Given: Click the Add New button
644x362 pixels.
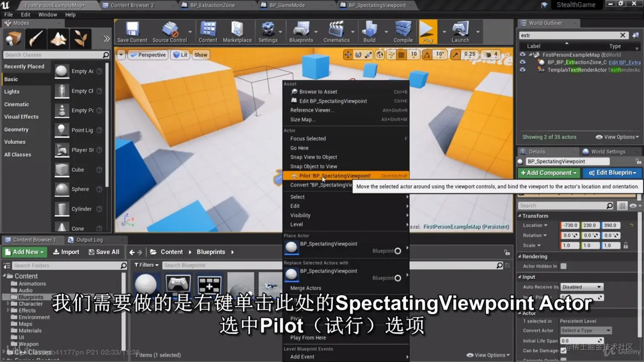Looking at the screenshot, I should 25,252.
